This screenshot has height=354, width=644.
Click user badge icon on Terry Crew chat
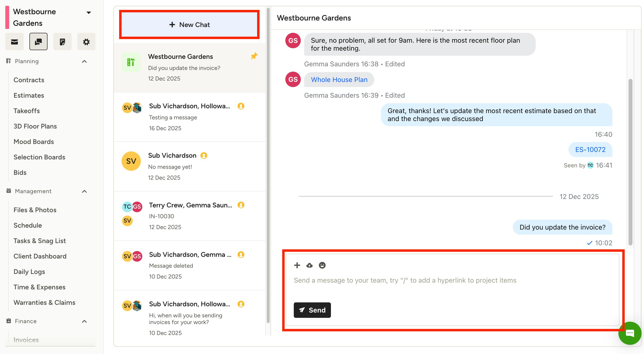tap(241, 205)
